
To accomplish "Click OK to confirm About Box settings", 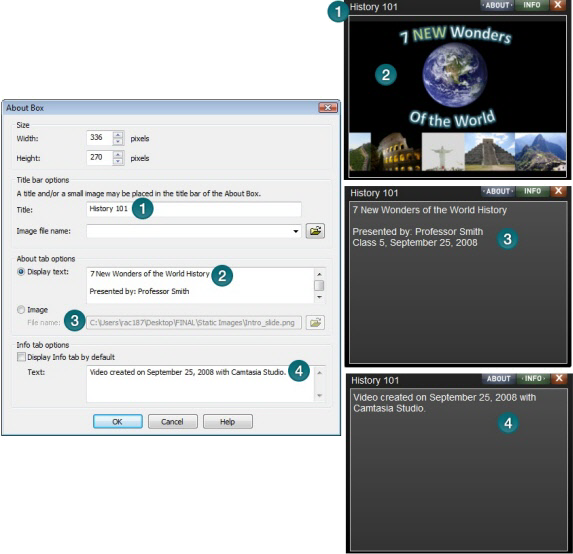I will [x=118, y=421].
